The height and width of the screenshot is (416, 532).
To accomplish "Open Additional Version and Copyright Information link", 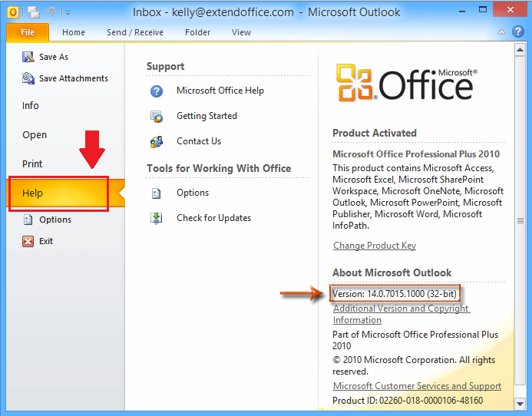I will pos(401,314).
